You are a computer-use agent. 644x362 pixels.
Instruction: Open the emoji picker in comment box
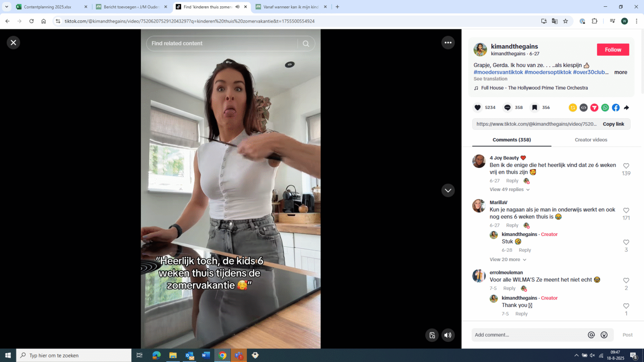tap(604, 335)
